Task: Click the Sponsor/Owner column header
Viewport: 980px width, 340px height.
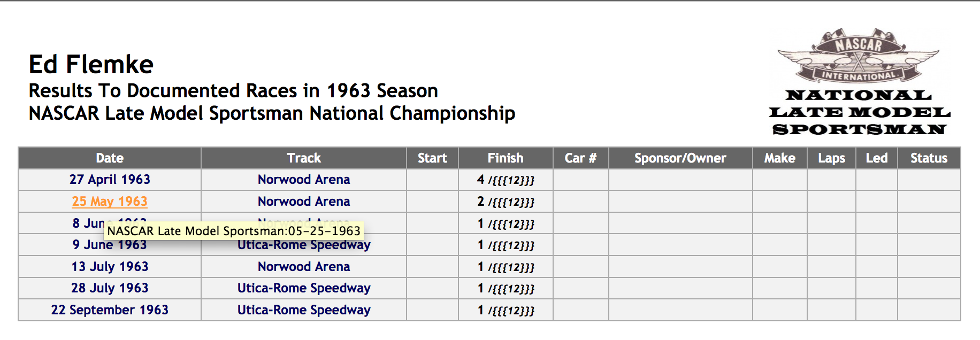Action: (x=680, y=158)
